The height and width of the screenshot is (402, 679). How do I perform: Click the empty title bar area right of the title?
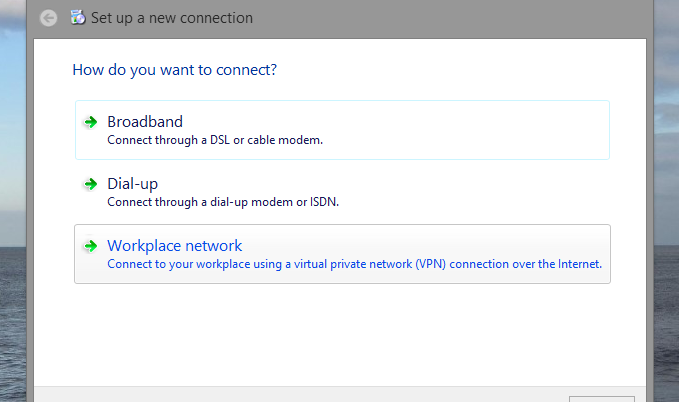coord(450,18)
